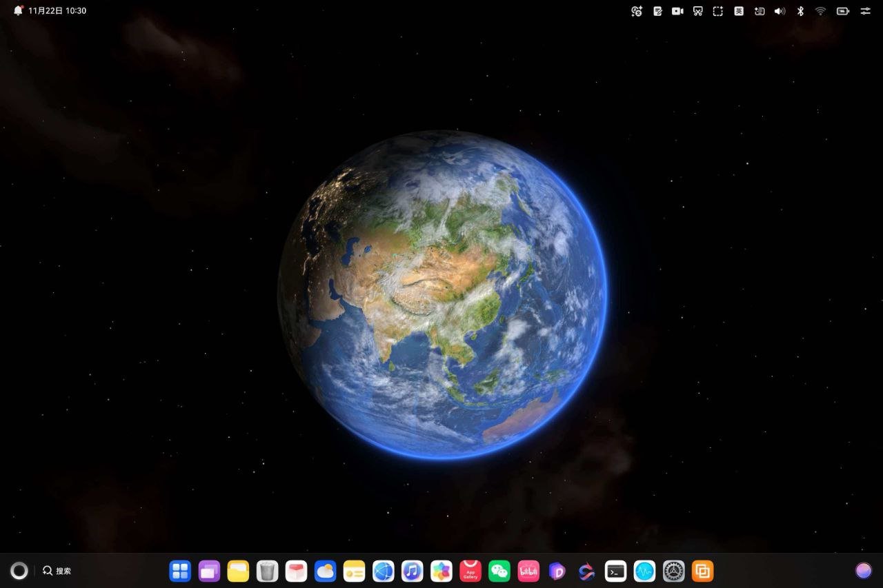Open the web browser globe icon
This screenshot has height=588, width=883.
coord(384,571)
